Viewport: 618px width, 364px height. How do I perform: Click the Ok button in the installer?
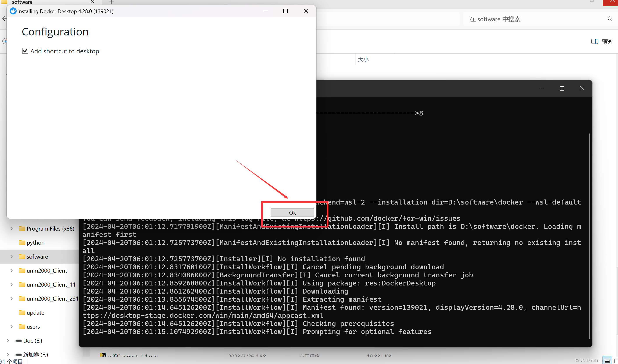[x=292, y=212]
